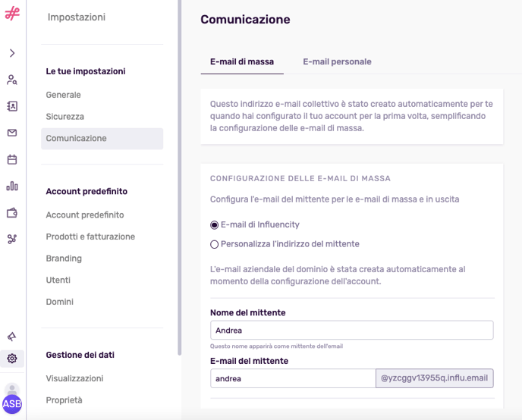Expand the left navigation sidebar arrow
The width and height of the screenshot is (522, 420).
click(12, 53)
